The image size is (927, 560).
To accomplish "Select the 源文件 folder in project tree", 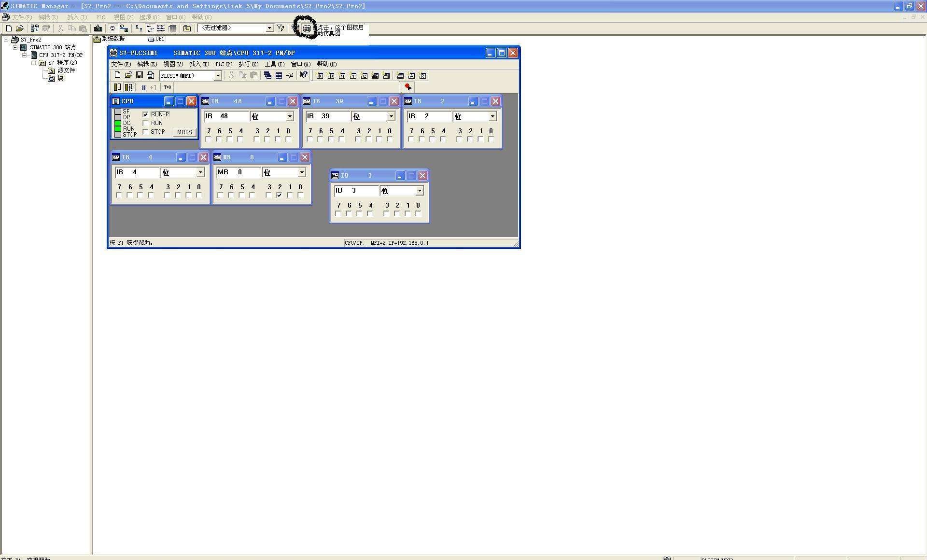I will pyautogui.click(x=66, y=70).
